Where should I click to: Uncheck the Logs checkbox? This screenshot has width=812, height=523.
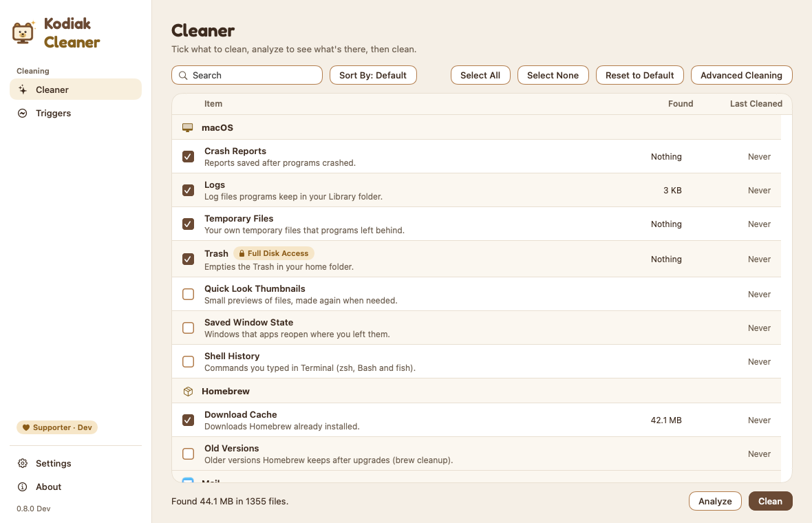[188, 190]
